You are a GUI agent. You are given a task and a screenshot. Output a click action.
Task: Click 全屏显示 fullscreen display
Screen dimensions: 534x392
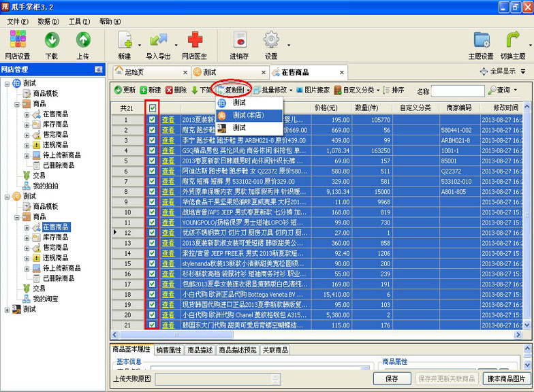click(499, 71)
